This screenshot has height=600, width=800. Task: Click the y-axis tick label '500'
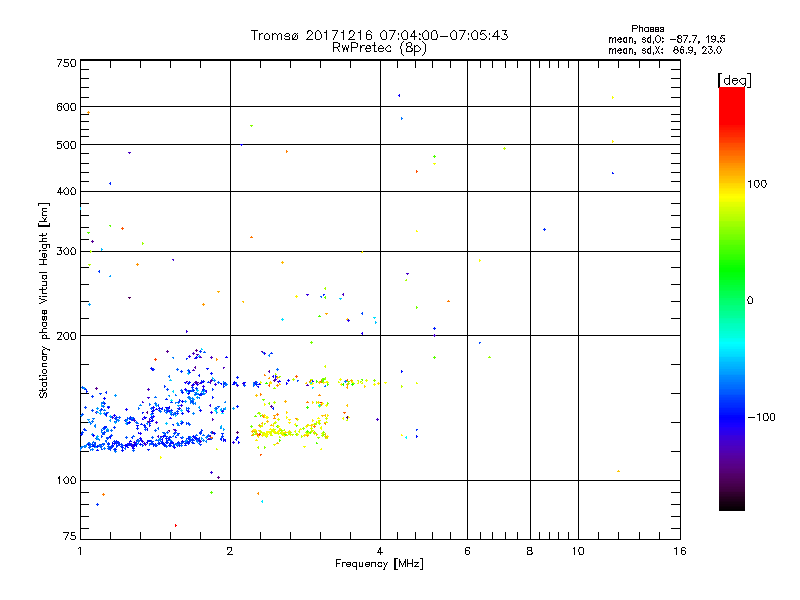[x=67, y=145]
